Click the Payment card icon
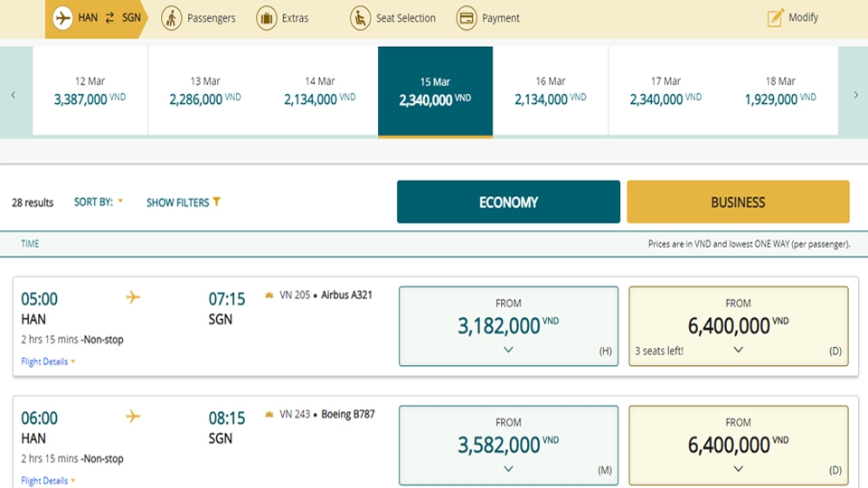Viewport: 868px width, 488px height. tap(467, 18)
